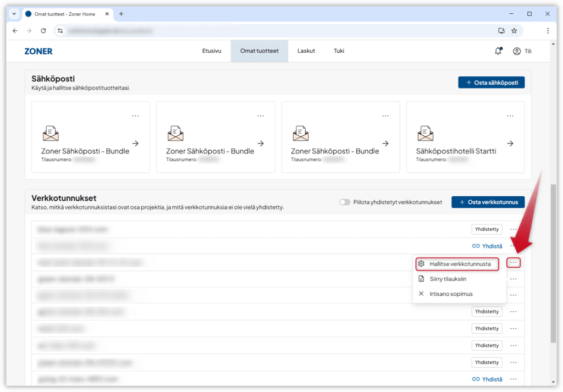563x392 pixels.
Task: Click arrow on the first Zoner Sähköposti card
Action: coord(135,143)
